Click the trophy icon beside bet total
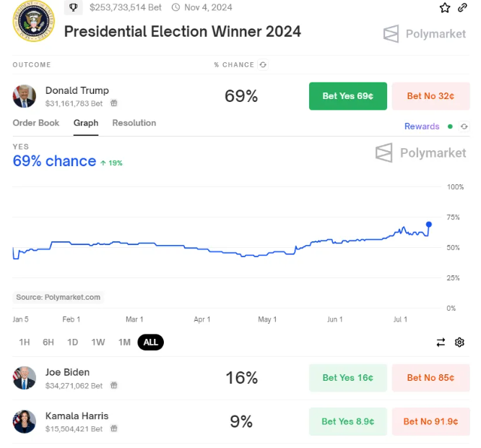 tap(74, 7)
